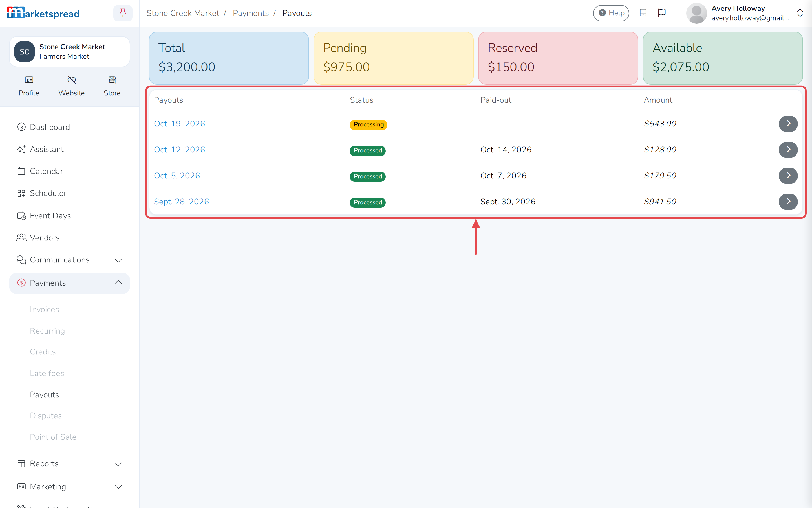This screenshot has height=508, width=812.
Task: Open Event Days in sidebar
Action: [44, 216]
